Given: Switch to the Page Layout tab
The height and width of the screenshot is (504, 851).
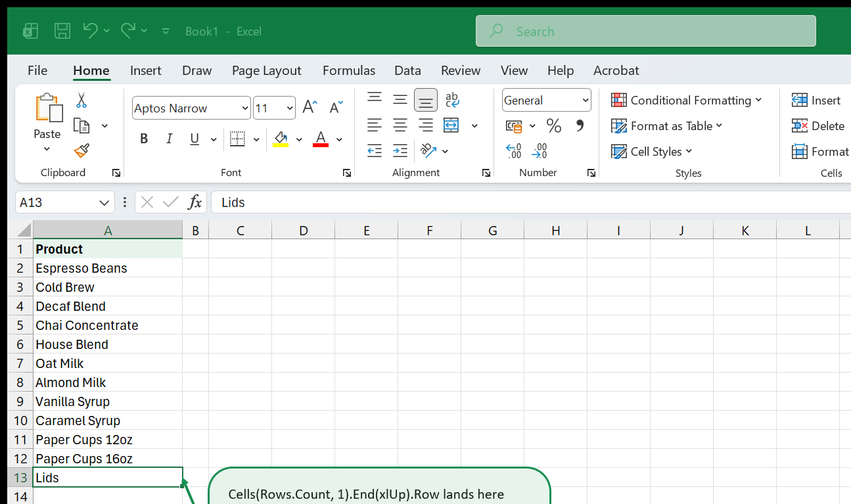Looking at the screenshot, I should pyautogui.click(x=266, y=70).
